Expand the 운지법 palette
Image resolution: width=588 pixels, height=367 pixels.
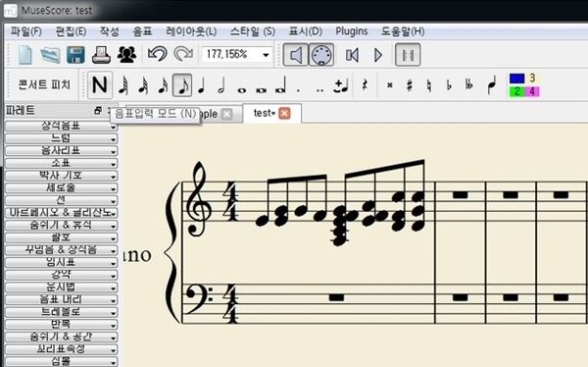[61, 287]
